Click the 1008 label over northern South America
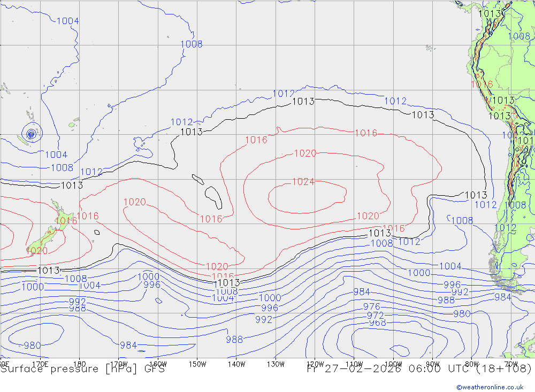This screenshot has height=392, width=535. tap(519, 36)
